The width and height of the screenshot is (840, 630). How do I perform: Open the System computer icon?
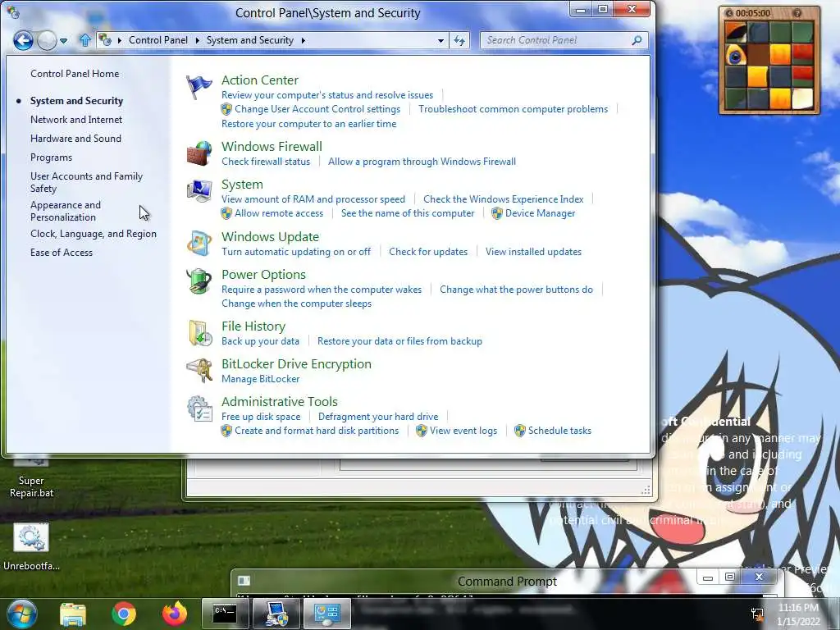[199, 190]
